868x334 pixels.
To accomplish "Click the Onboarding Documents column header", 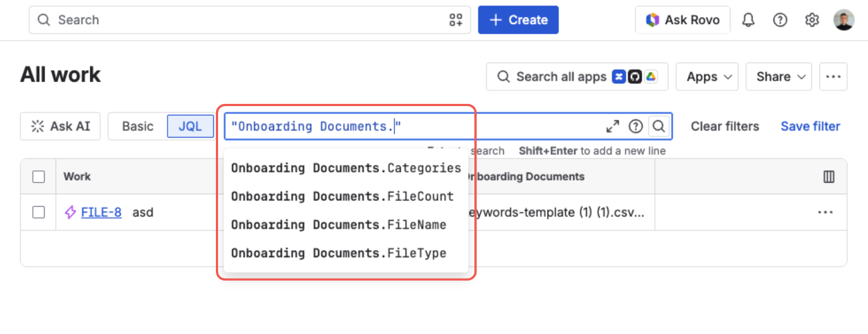I will pyautogui.click(x=525, y=177).
